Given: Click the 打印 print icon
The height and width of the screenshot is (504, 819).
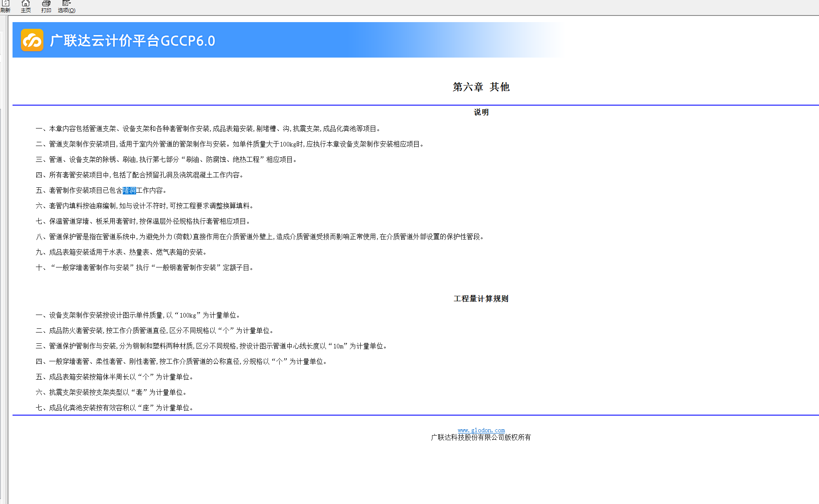Looking at the screenshot, I should pos(46,7).
